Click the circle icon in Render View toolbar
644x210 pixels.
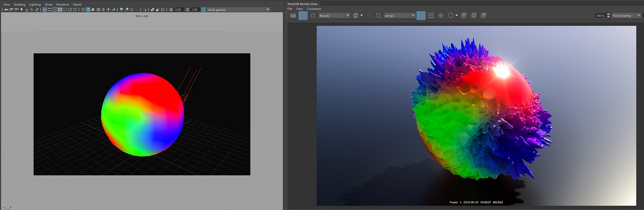(x=450, y=15)
